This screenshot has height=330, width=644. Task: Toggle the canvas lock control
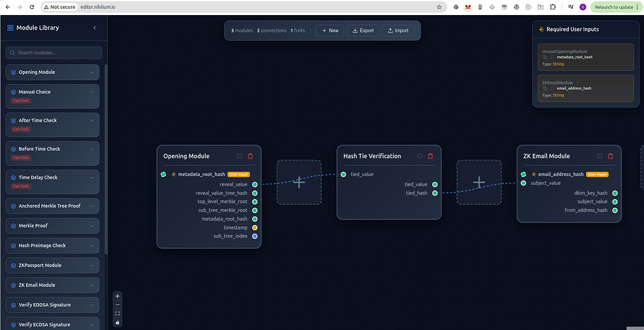(x=118, y=322)
